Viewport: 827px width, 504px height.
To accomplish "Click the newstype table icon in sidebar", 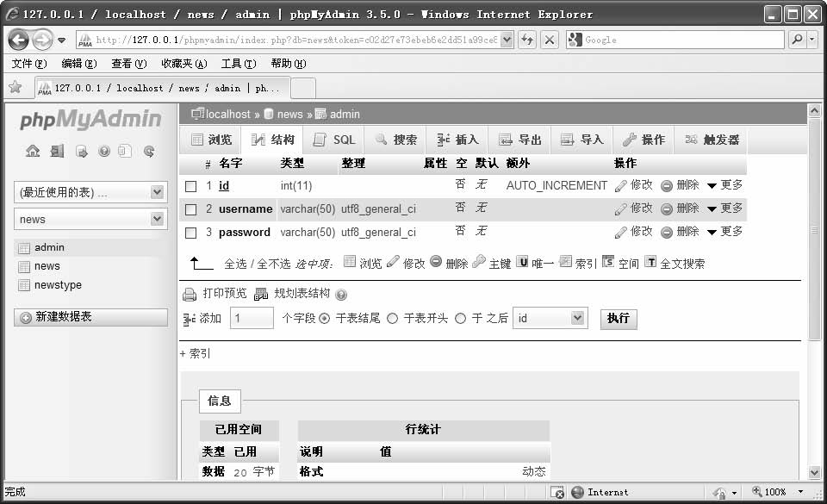I will [x=24, y=285].
